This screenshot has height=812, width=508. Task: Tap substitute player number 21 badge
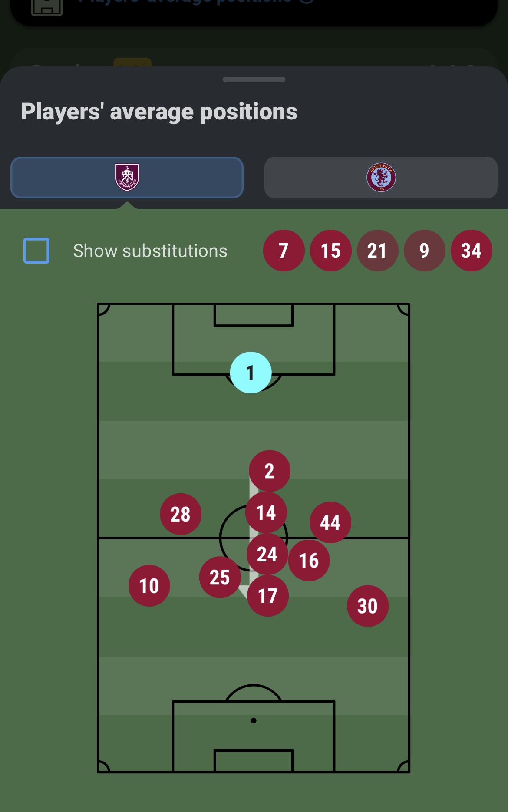(377, 251)
